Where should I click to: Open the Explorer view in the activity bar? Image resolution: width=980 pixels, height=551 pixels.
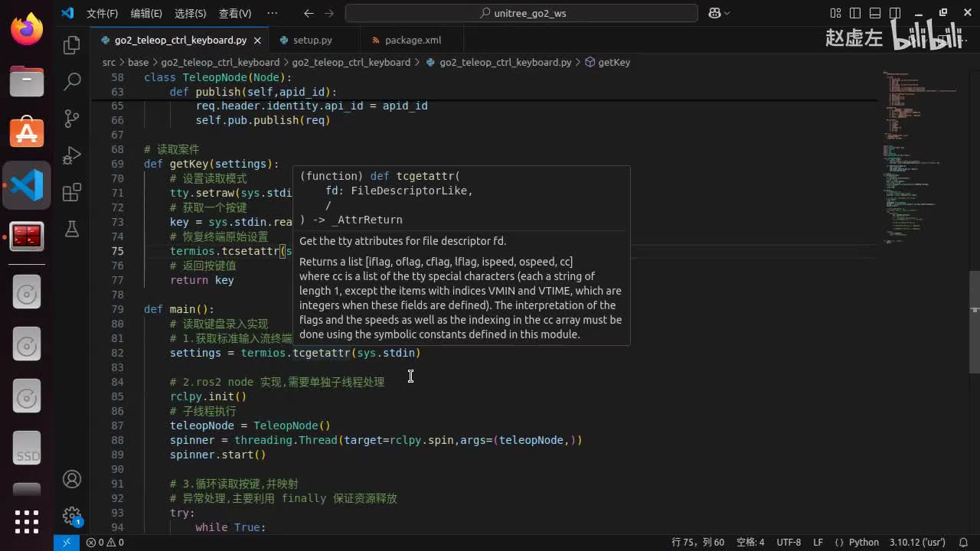tap(72, 45)
